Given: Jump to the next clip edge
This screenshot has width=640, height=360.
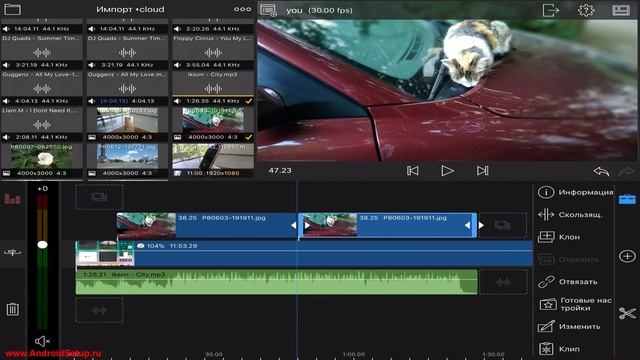Looking at the screenshot, I should (482, 171).
